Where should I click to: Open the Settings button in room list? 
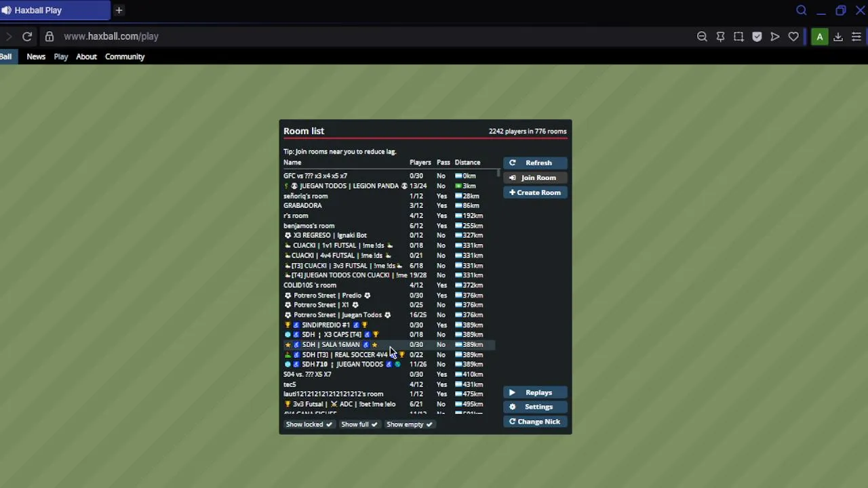tap(535, 407)
